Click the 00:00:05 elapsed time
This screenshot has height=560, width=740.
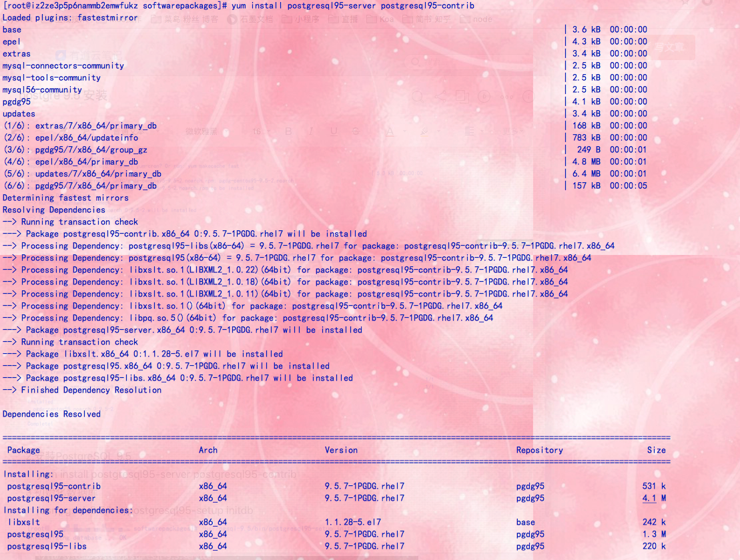tap(628, 186)
